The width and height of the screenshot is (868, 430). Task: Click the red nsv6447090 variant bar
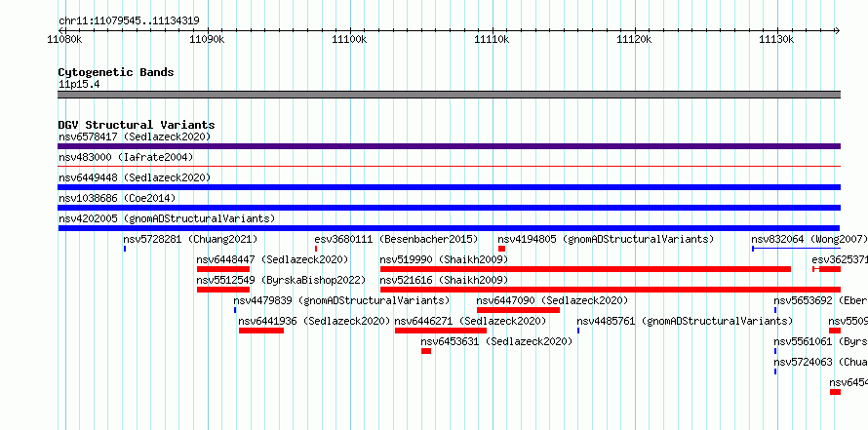coord(518,310)
